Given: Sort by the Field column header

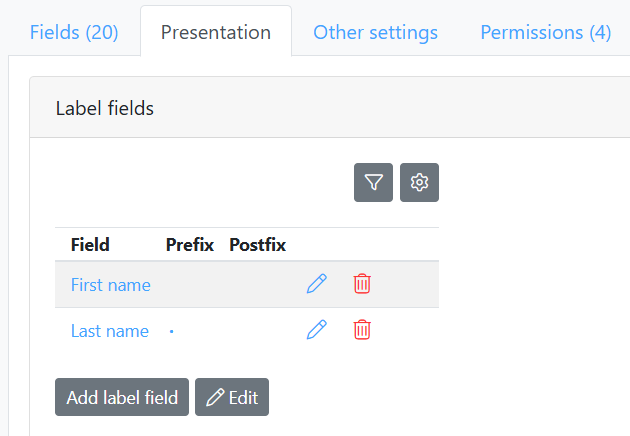Looking at the screenshot, I should (90, 245).
